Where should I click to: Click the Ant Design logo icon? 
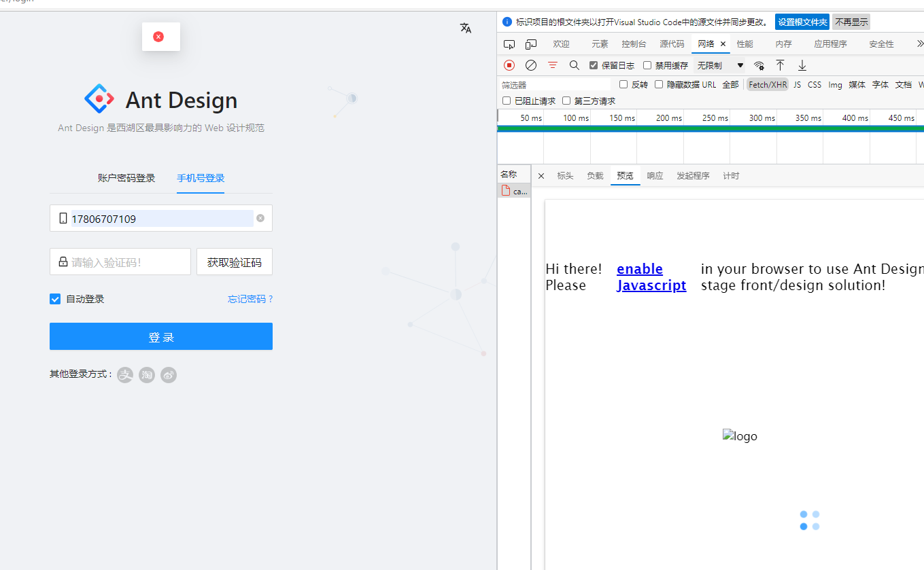(x=100, y=99)
